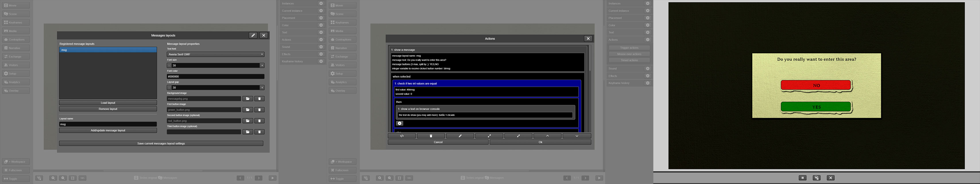Open Trigger actions in the Actions panel
The width and height of the screenshot is (980, 184).
click(629, 48)
